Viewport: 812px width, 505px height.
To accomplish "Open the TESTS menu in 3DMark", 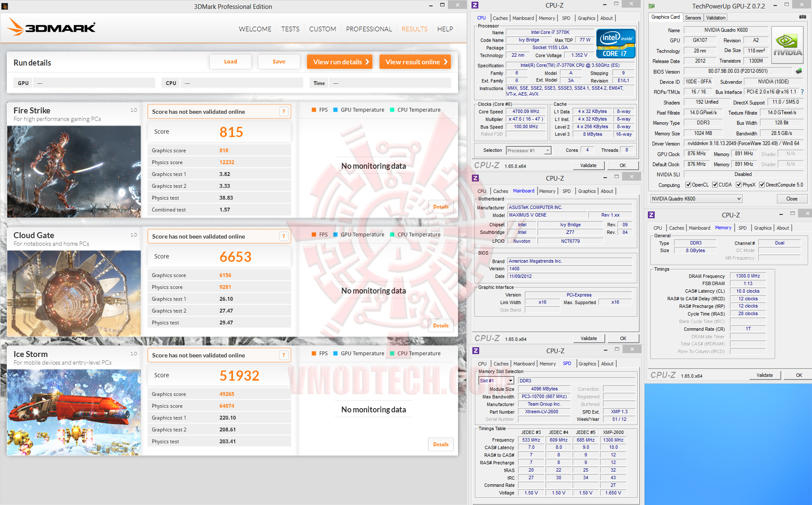I will (290, 29).
